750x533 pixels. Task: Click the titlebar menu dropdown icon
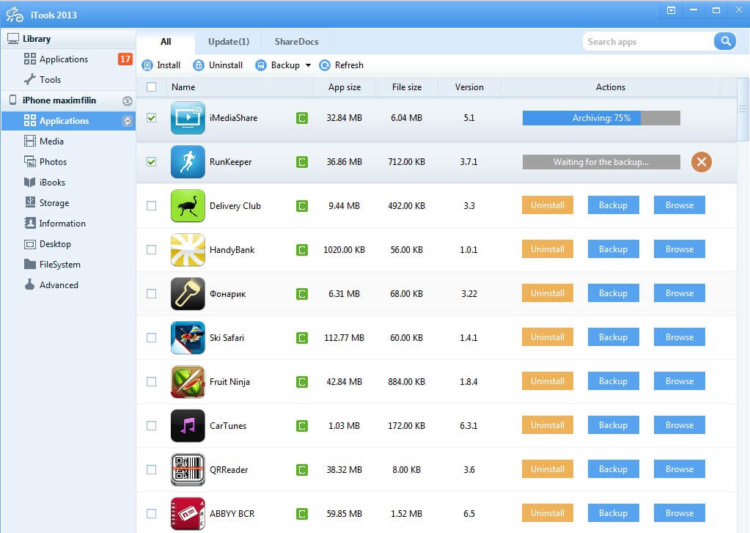tap(671, 10)
